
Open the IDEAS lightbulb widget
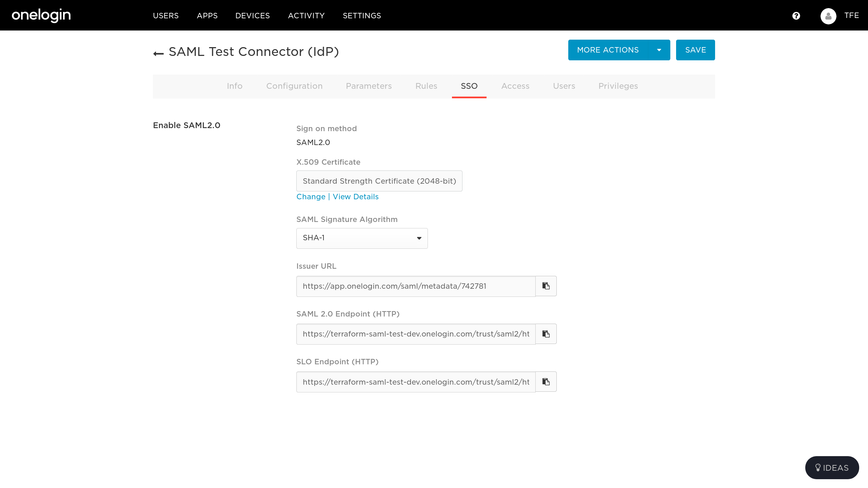click(832, 468)
